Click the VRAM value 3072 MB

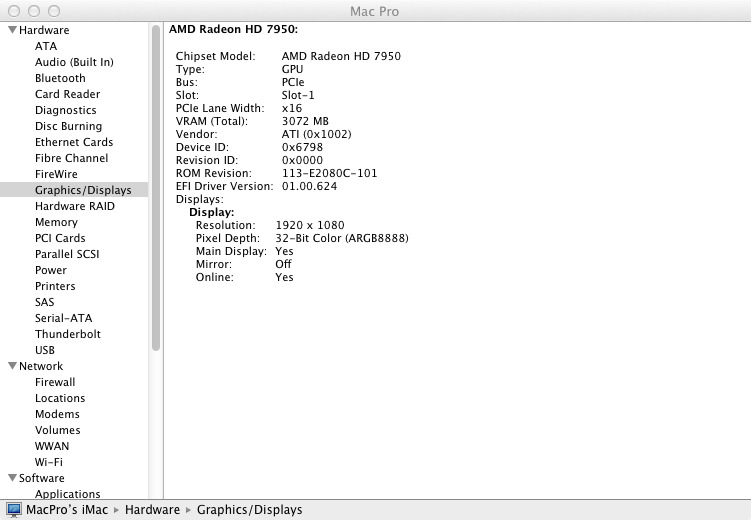point(305,121)
